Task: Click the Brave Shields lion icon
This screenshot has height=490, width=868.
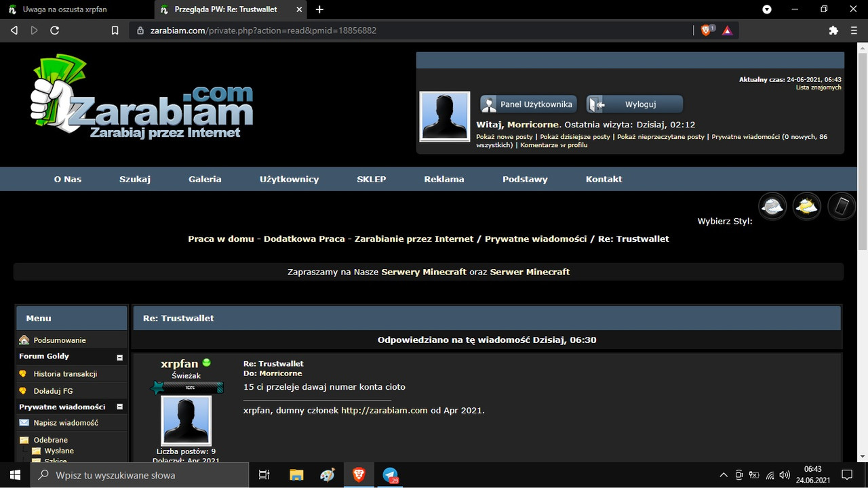Action: (x=705, y=30)
